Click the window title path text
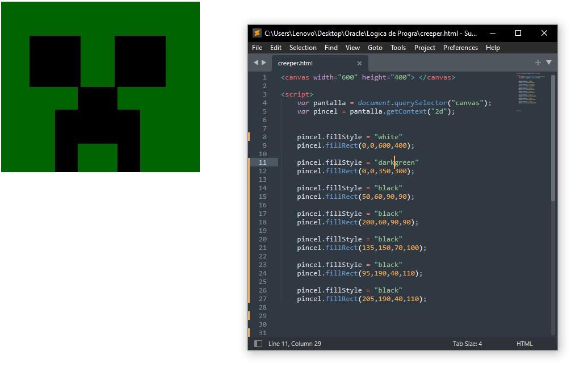The height and width of the screenshot is (384, 588). click(371, 34)
